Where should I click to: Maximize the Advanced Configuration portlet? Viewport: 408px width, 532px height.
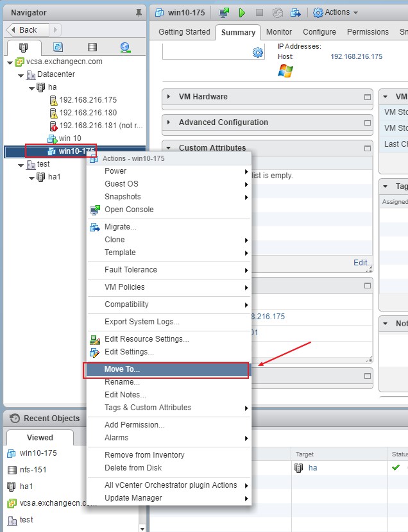368,122
